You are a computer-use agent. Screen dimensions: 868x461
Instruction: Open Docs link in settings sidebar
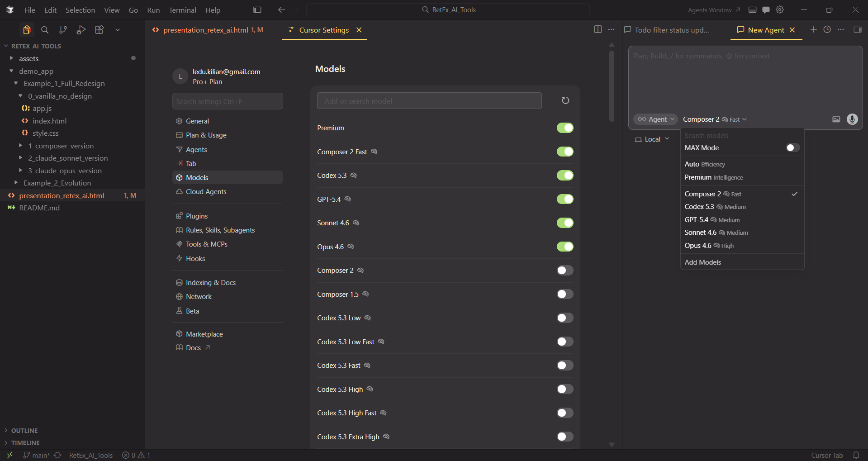click(x=193, y=348)
